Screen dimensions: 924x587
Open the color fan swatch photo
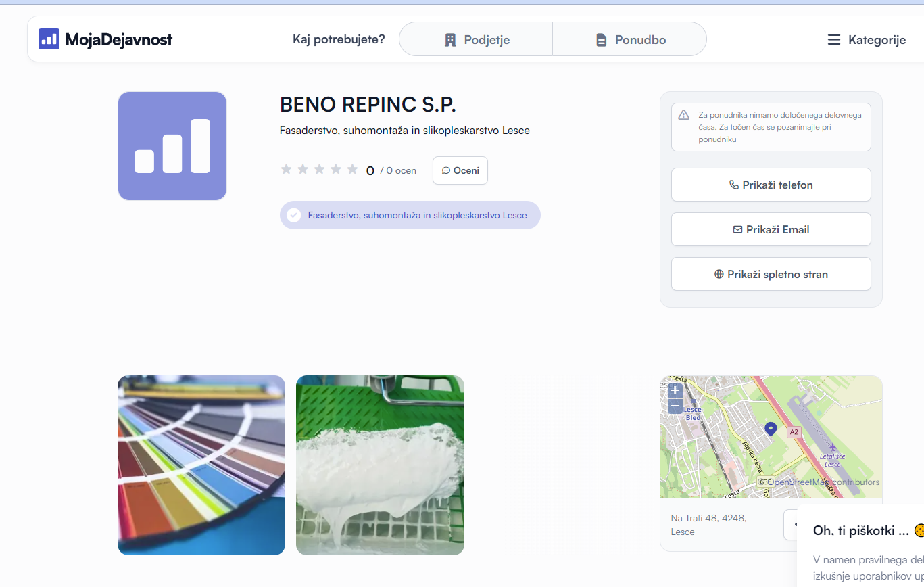pos(201,465)
